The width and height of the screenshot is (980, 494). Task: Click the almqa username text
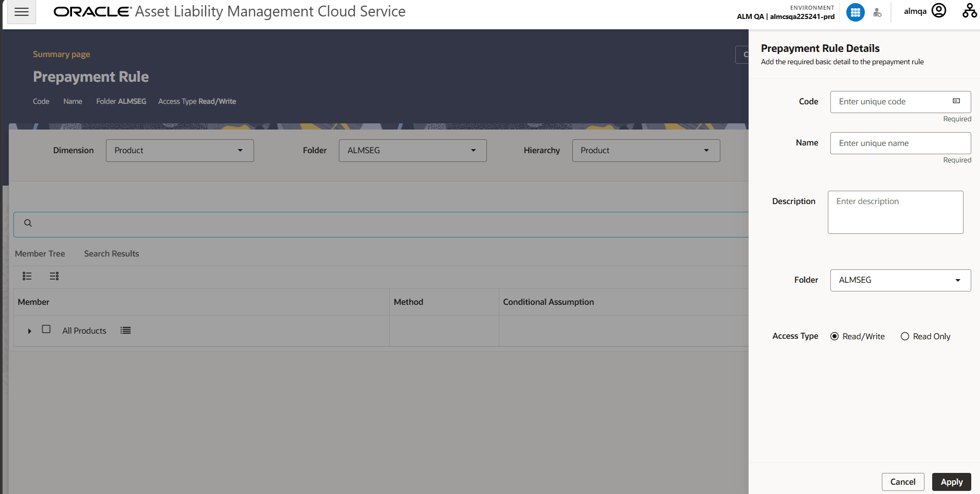coord(915,11)
